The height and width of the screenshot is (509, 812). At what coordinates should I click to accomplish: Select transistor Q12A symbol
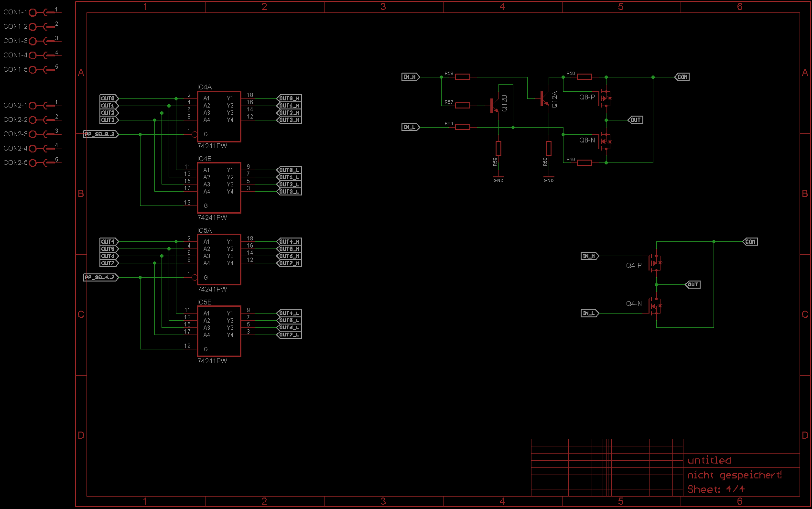point(544,98)
